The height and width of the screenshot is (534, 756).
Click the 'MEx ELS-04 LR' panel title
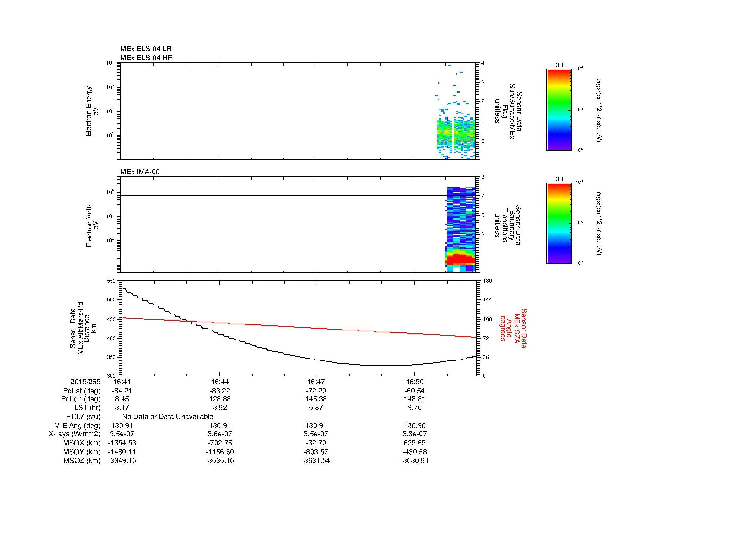tap(146, 49)
